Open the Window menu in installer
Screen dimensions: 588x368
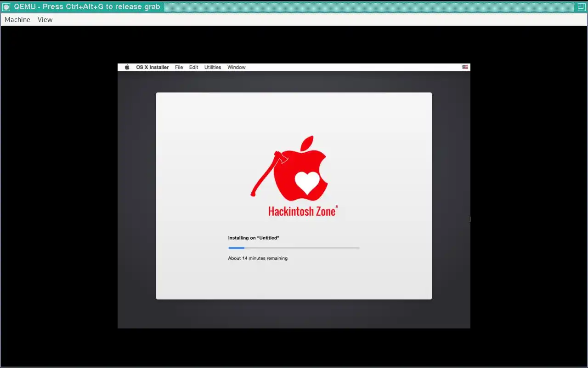237,67
